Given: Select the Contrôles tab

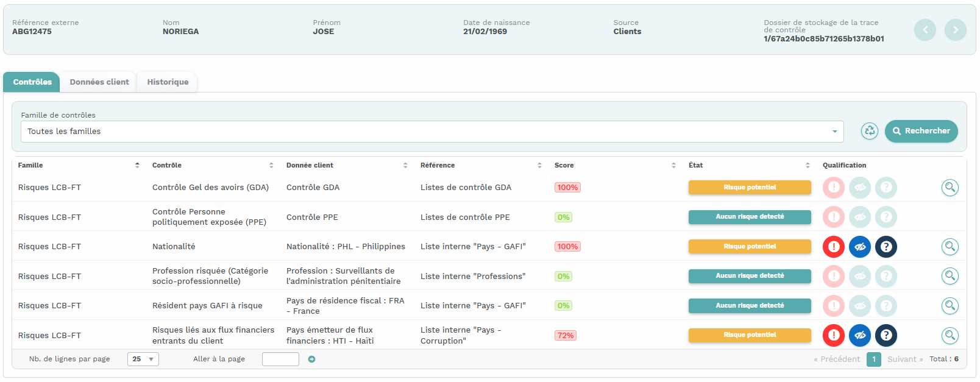Looking at the screenshot, I should tap(32, 82).
